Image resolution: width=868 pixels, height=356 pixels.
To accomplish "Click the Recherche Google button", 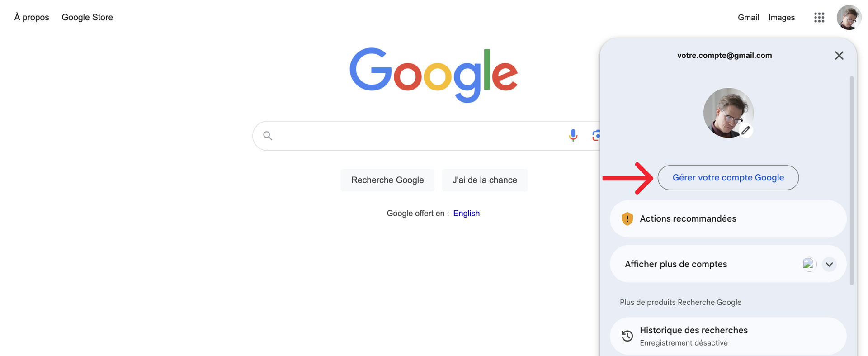I will pos(387,180).
